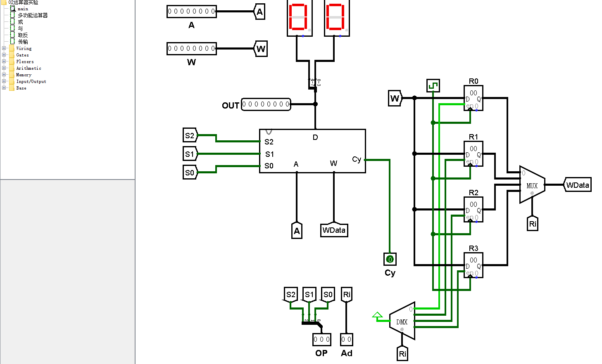Select the right hex digit display
Viewport: 602px width, 364px height.
pos(337,17)
